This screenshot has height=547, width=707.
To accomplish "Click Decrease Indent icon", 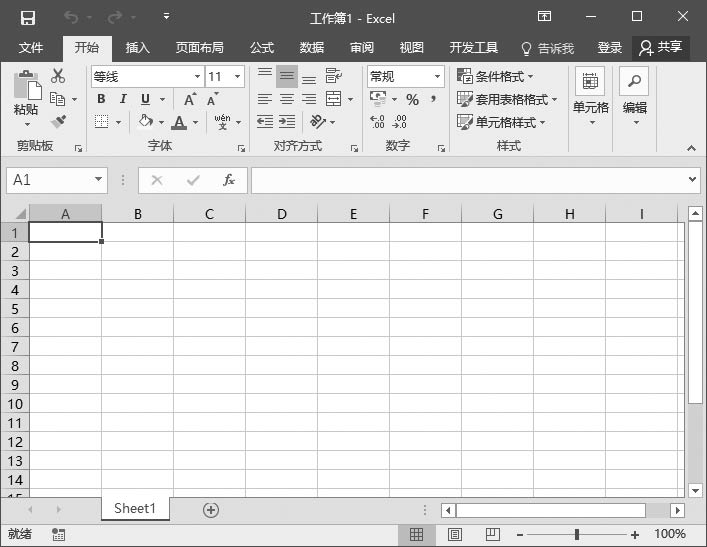I will 265,121.
